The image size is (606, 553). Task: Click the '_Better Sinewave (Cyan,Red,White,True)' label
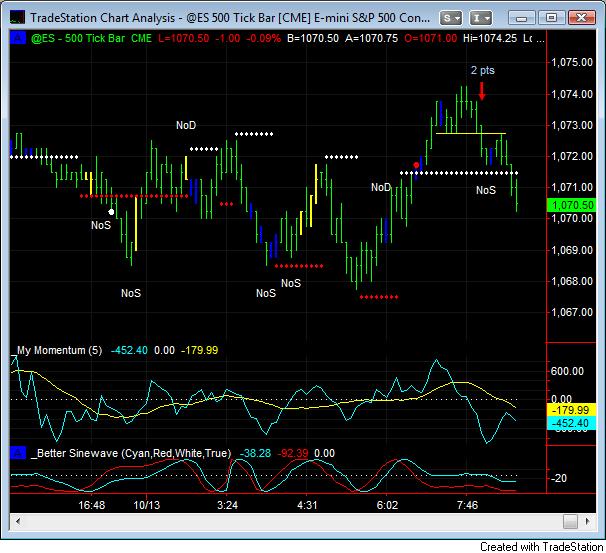coord(131,453)
